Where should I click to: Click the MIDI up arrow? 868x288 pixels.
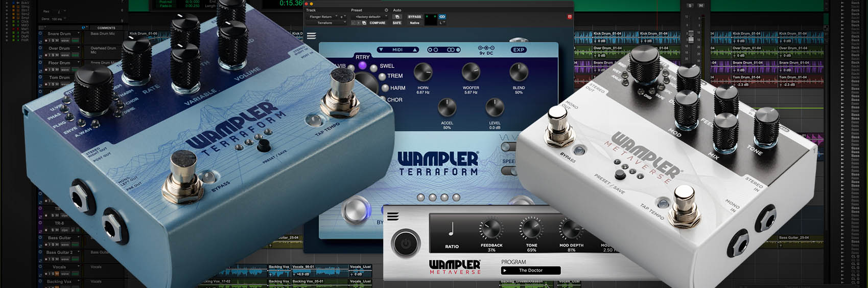(415, 50)
